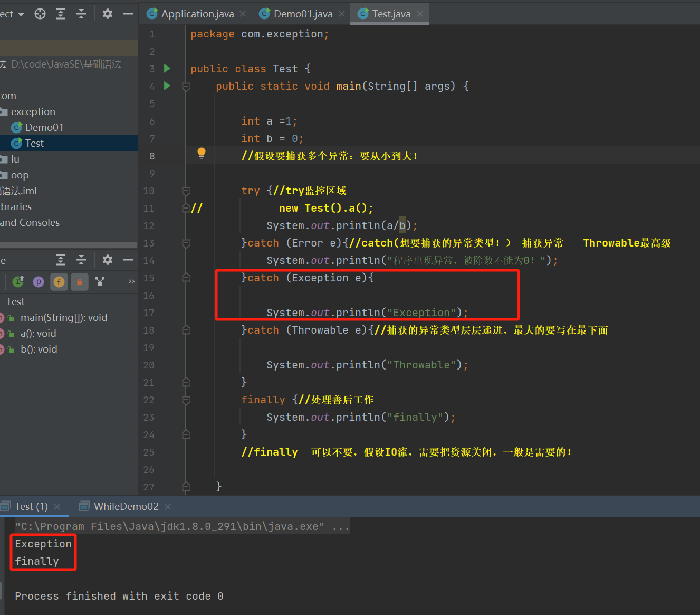Click 'Process finished with exit code 0'
The height and width of the screenshot is (615, 700).
coord(119,596)
